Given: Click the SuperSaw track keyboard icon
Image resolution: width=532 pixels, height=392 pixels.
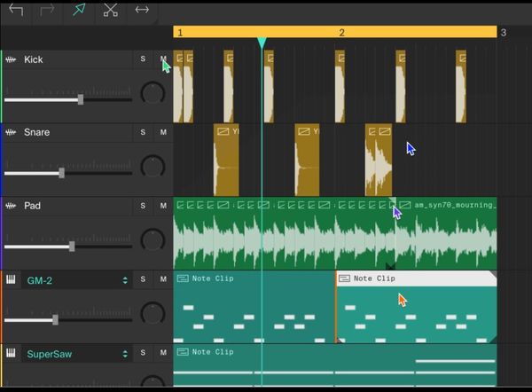Looking at the screenshot, I should (11, 353).
